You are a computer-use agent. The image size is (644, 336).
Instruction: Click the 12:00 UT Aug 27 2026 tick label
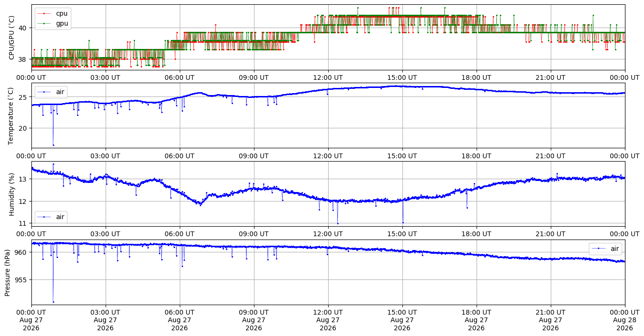[x=328, y=321]
